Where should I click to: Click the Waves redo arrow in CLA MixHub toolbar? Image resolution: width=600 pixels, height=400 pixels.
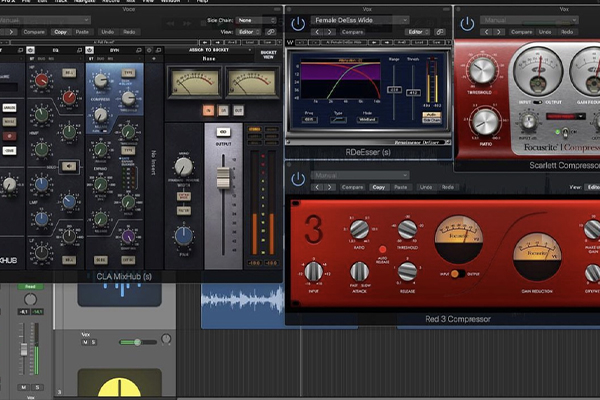point(218,42)
